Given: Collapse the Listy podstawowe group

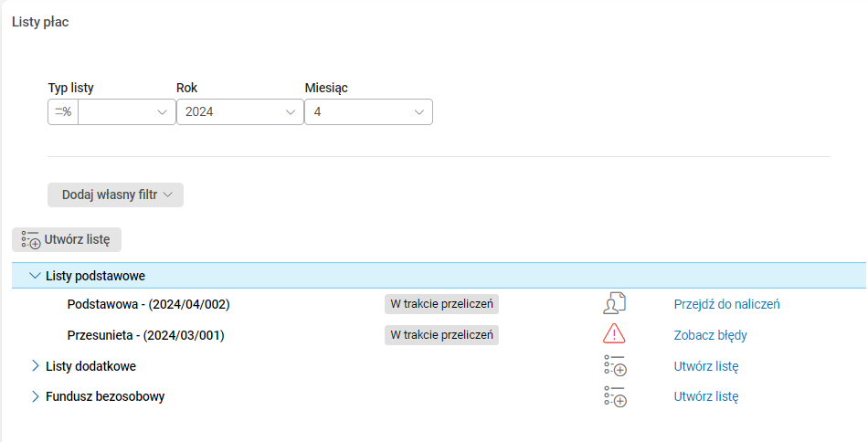Looking at the screenshot, I should 35,275.
